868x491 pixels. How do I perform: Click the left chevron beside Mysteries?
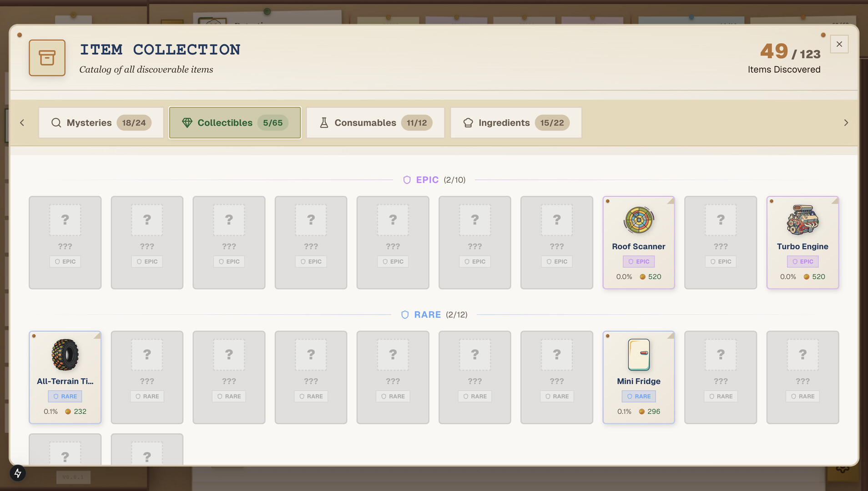(22, 123)
